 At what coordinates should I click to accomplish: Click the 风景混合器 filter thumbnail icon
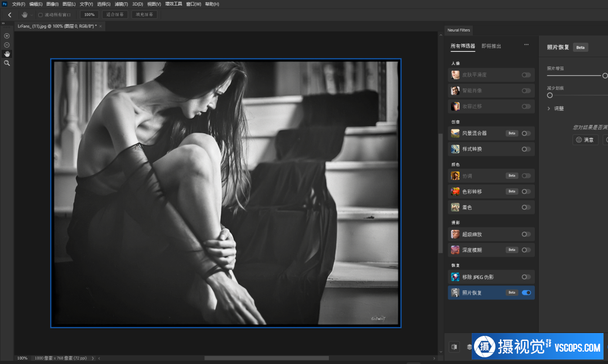(x=455, y=133)
